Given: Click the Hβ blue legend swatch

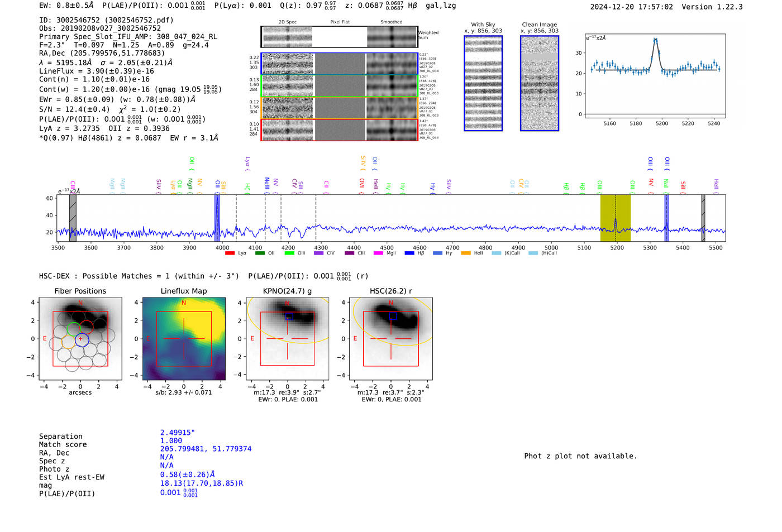Looking at the screenshot, I should click(x=409, y=253).
